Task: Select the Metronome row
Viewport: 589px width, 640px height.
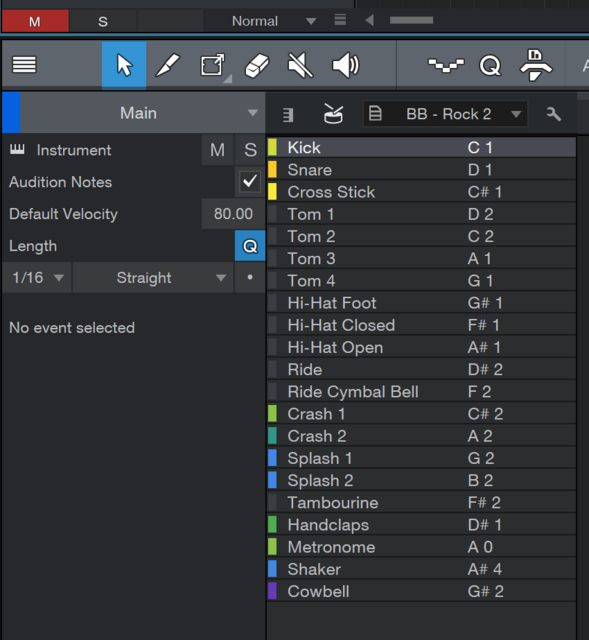Action: pos(421,547)
